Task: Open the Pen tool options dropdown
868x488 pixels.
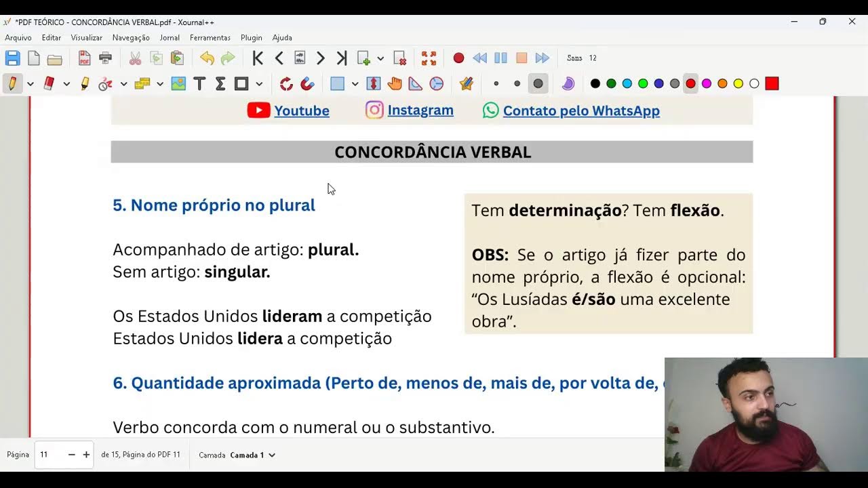Action: (30, 84)
